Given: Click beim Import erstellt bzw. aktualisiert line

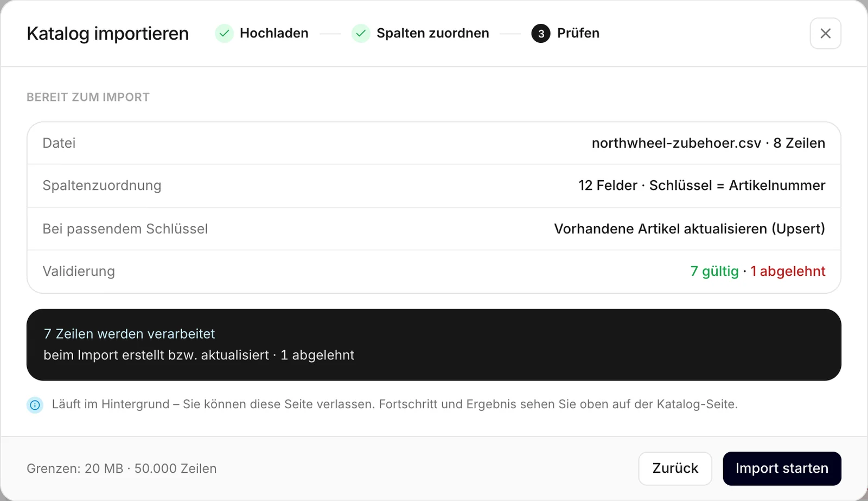Looking at the screenshot, I should (x=199, y=355).
